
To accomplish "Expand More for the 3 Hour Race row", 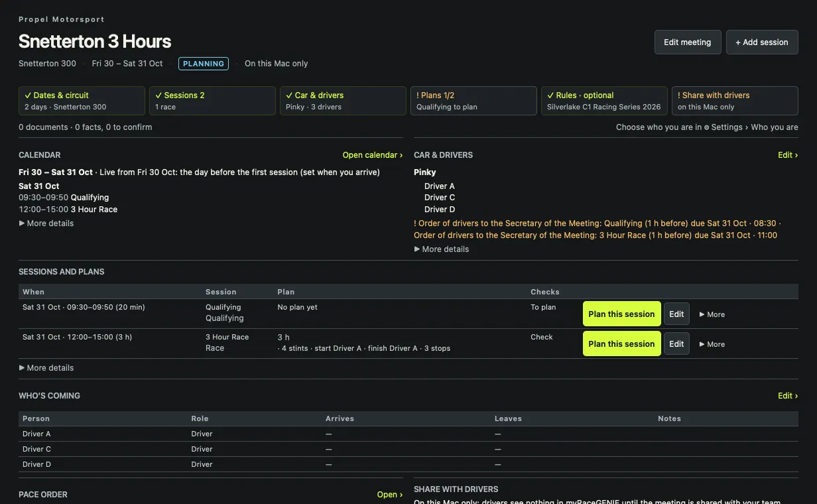I will coord(712,344).
